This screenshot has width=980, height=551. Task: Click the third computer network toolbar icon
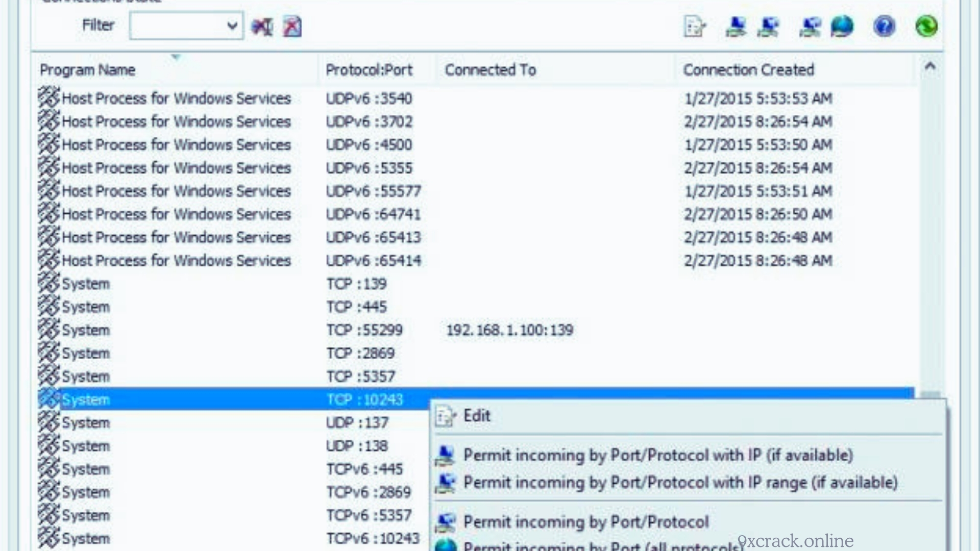tap(810, 27)
